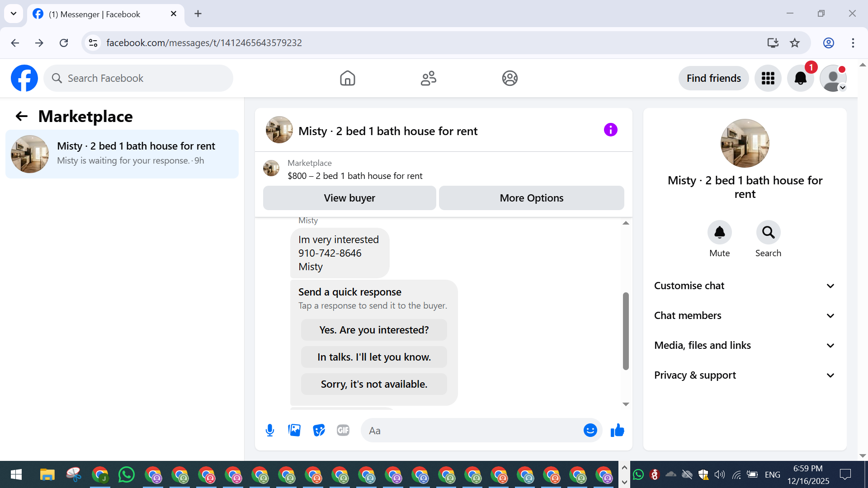Open the $800 listing link in chat header

(x=355, y=176)
